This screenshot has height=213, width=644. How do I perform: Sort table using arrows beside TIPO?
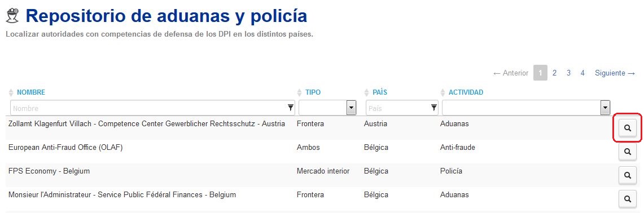click(299, 92)
